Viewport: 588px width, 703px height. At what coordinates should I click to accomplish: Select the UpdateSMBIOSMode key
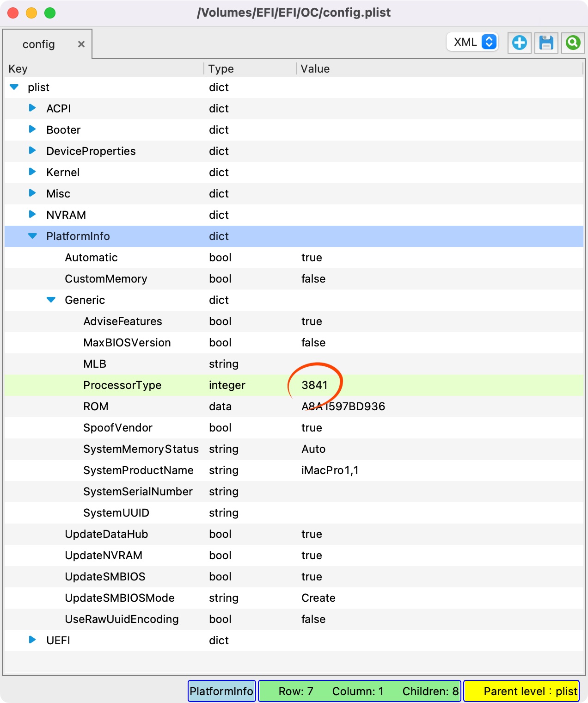120,598
